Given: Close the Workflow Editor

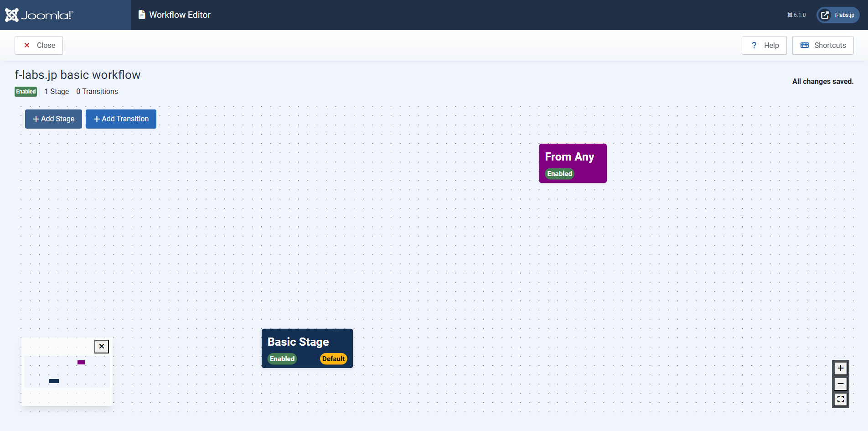Looking at the screenshot, I should pos(39,46).
